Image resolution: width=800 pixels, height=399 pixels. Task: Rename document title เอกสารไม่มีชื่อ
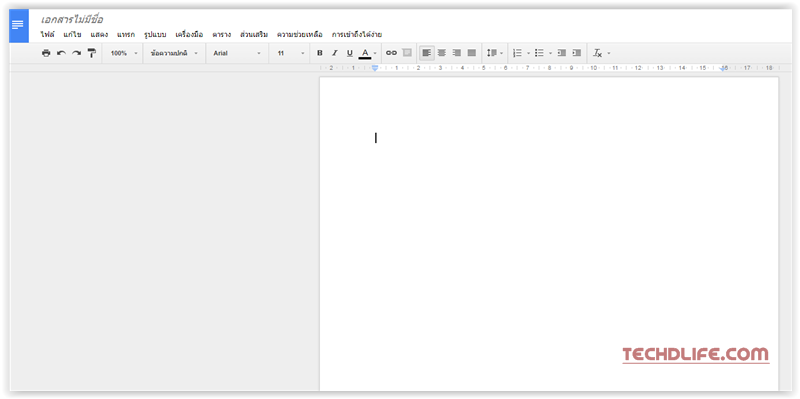(x=72, y=19)
